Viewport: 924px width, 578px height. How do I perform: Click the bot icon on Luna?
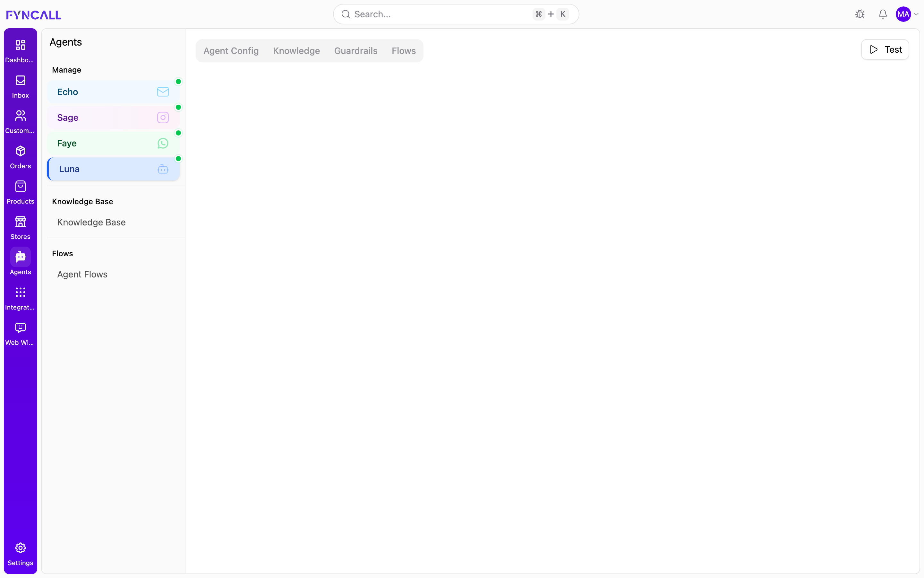coord(163,169)
